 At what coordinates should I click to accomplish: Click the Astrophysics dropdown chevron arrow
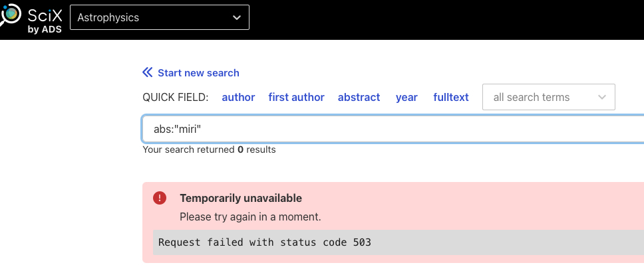[x=237, y=18]
